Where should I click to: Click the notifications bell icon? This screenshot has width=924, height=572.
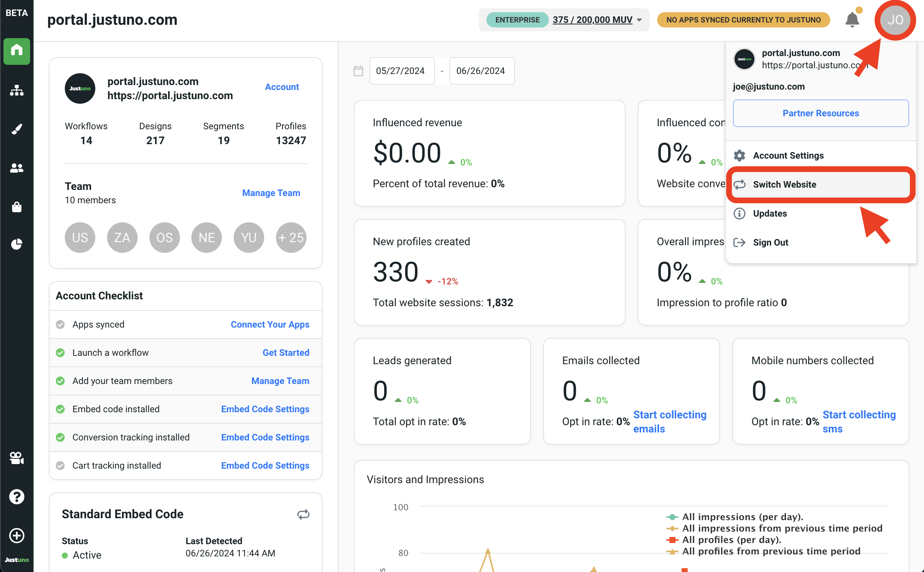[x=852, y=20]
